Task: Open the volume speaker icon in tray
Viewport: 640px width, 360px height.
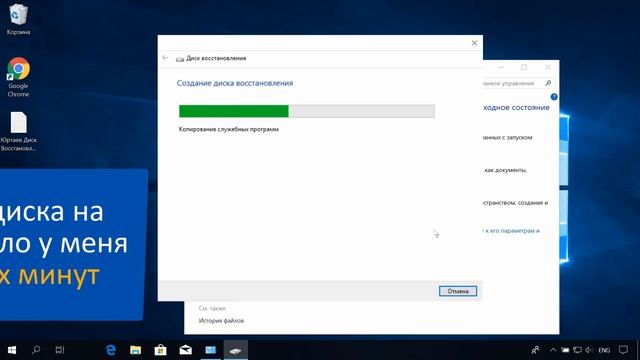Action: click(589, 350)
